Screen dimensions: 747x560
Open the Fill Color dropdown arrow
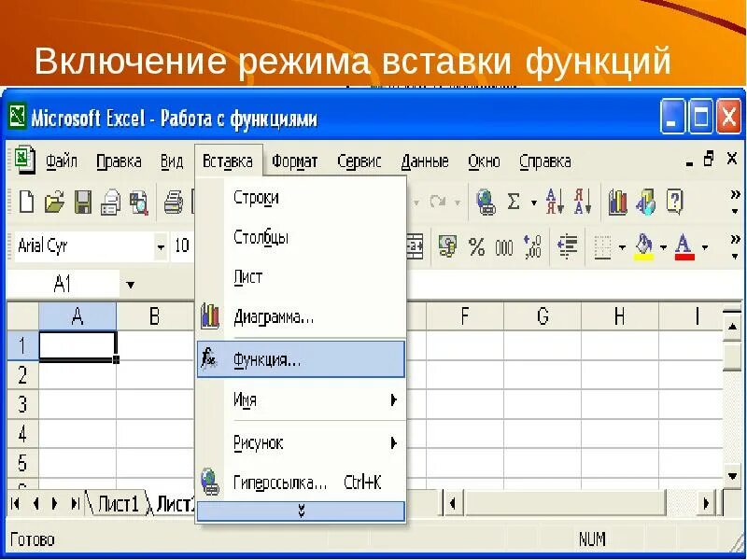(663, 247)
